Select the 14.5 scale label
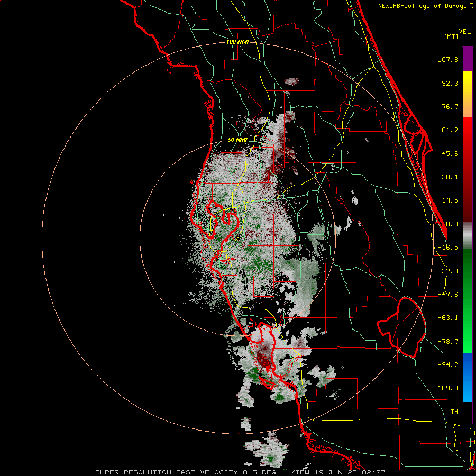Image resolution: width=476 pixels, height=476 pixels. pyautogui.click(x=450, y=200)
